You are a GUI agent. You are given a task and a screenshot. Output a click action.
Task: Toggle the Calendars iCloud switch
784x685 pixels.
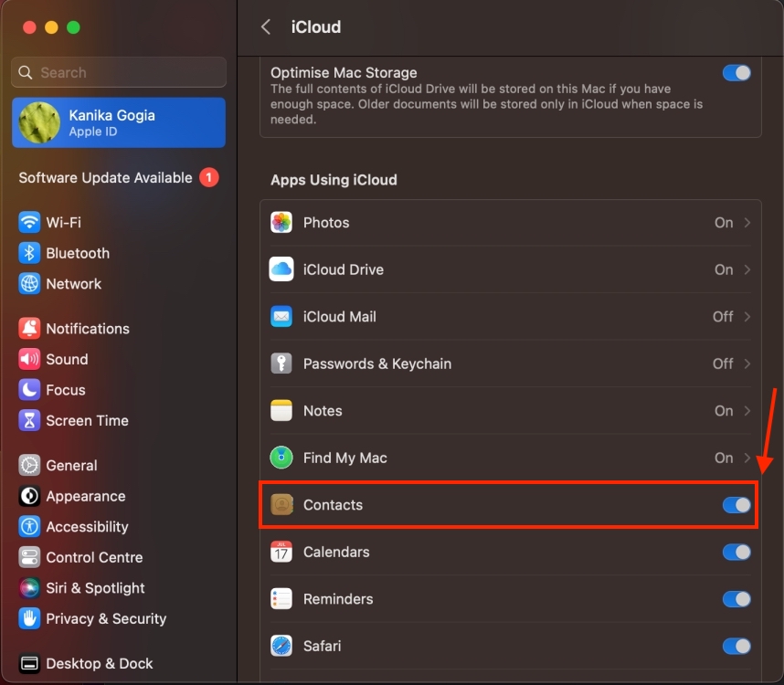[x=736, y=552]
